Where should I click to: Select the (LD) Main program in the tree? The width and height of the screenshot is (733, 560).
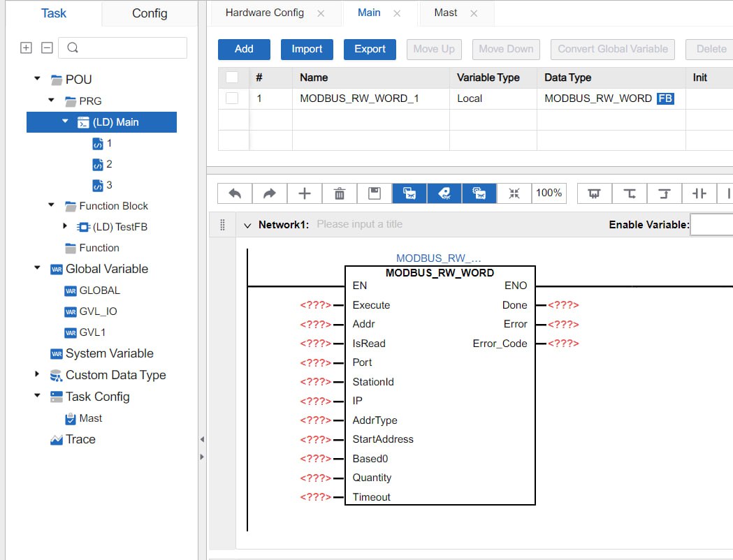click(x=101, y=122)
